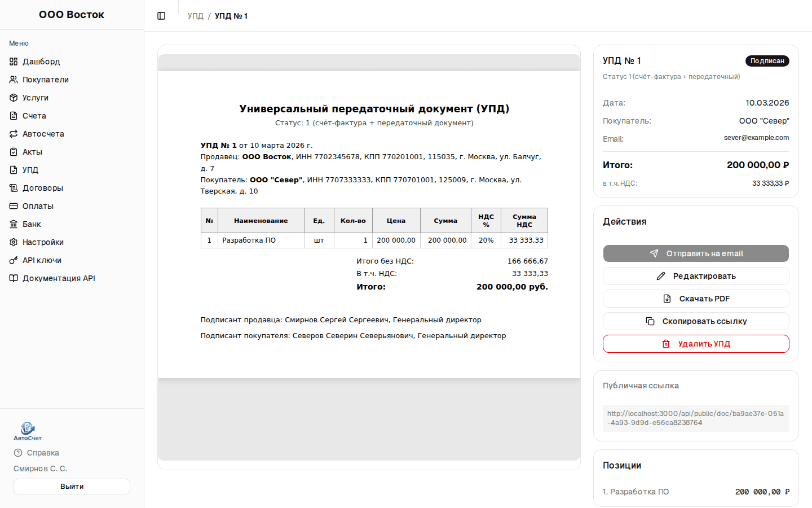
Task: Click the Справка question mark icon
Action: (x=18, y=453)
